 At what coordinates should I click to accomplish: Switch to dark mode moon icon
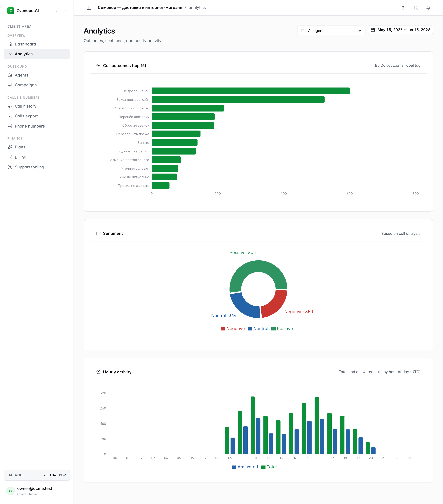click(403, 8)
